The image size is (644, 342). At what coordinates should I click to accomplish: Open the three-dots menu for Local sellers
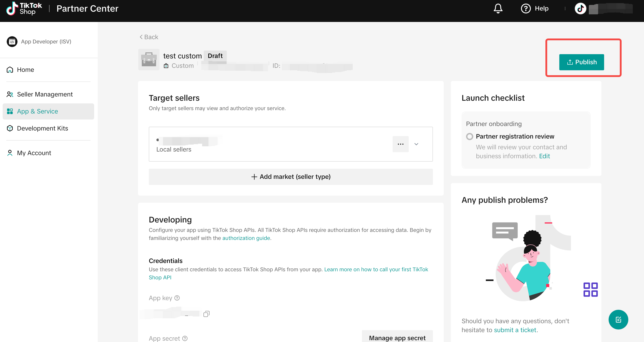[400, 144]
